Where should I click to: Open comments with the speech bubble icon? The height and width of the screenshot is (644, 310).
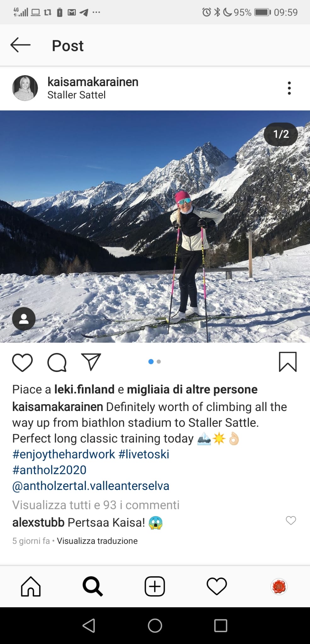pyautogui.click(x=57, y=362)
